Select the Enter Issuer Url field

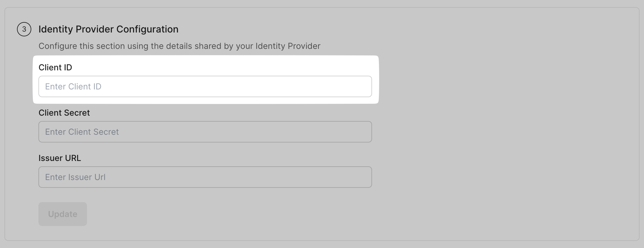click(205, 177)
